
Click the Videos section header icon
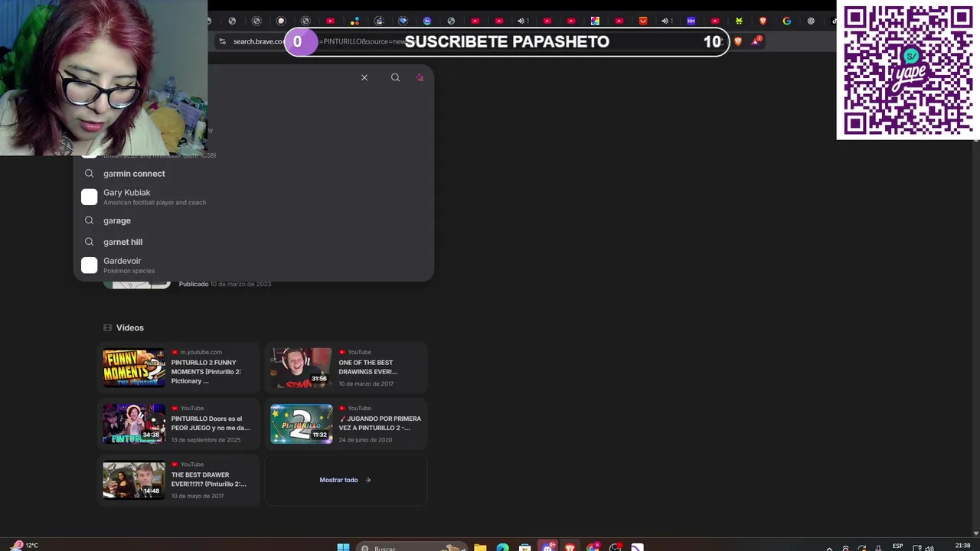pos(107,328)
